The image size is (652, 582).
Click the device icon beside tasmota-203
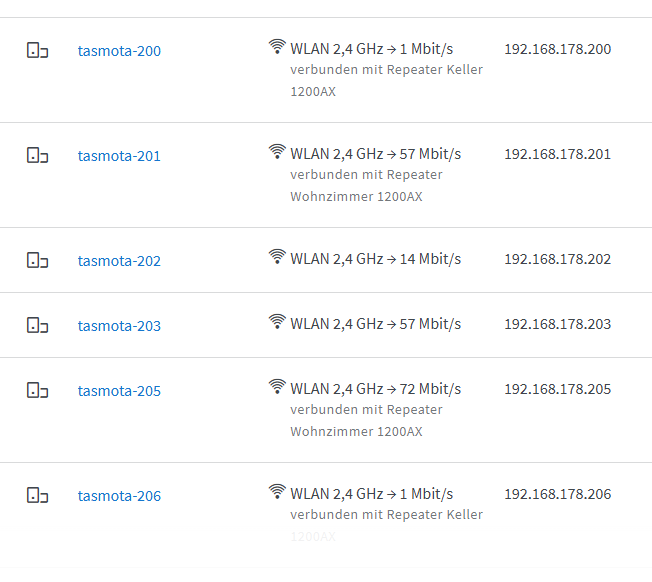(x=37, y=325)
